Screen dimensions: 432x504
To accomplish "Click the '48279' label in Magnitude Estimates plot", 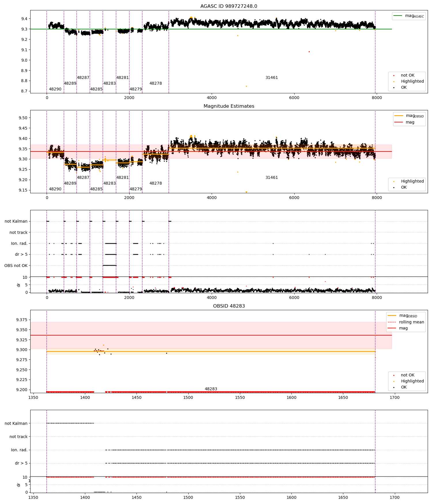I will click(136, 189).
